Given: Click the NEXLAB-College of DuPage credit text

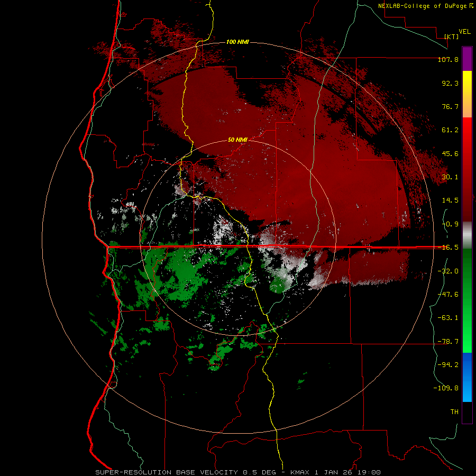Looking at the screenshot, I should [x=422, y=6].
